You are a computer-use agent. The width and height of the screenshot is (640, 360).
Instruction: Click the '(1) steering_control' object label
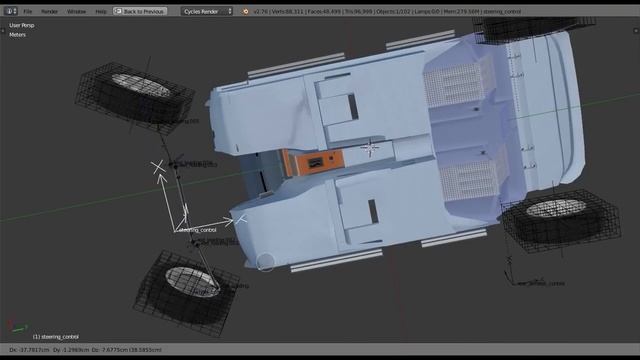pyautogui.click(x=56, y=337)
